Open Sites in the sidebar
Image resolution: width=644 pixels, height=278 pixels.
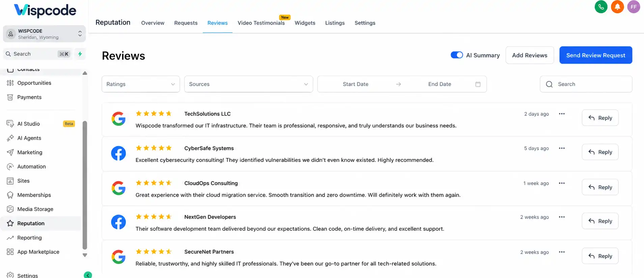[23, 181]
